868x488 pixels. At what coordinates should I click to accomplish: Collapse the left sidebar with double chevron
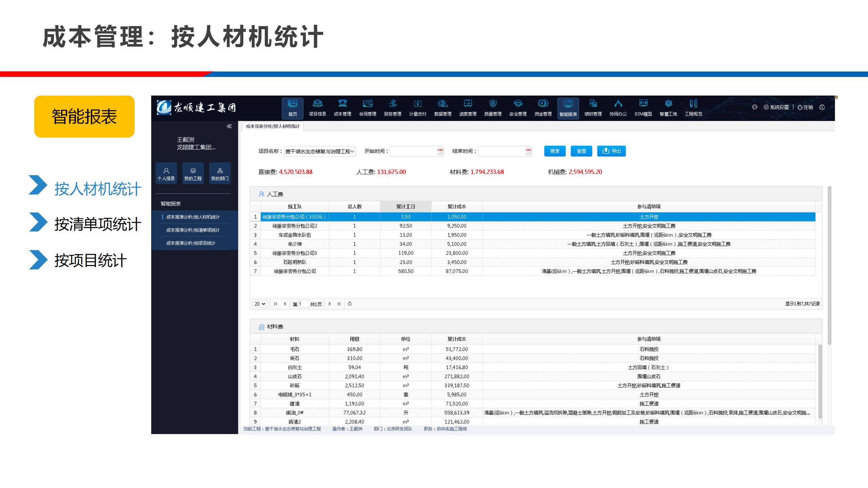229,126
